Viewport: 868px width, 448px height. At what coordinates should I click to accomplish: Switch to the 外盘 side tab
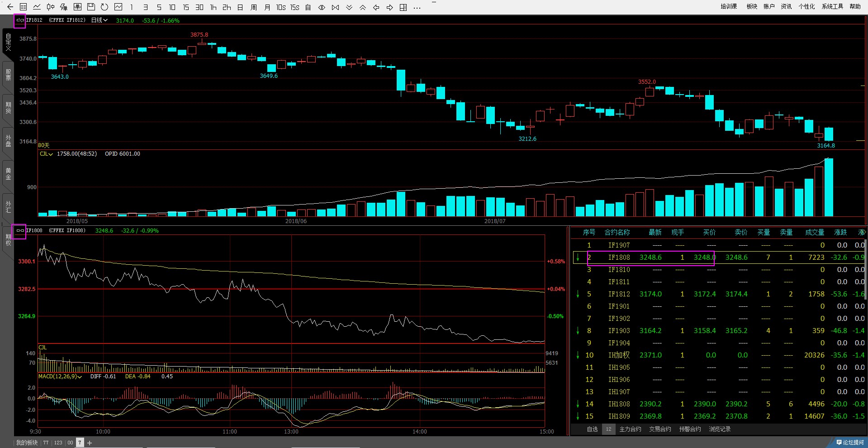(8, 141)
